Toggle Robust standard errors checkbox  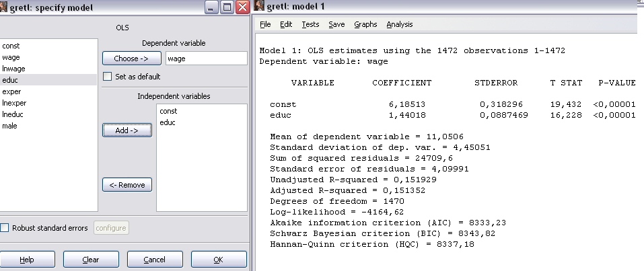5,228
